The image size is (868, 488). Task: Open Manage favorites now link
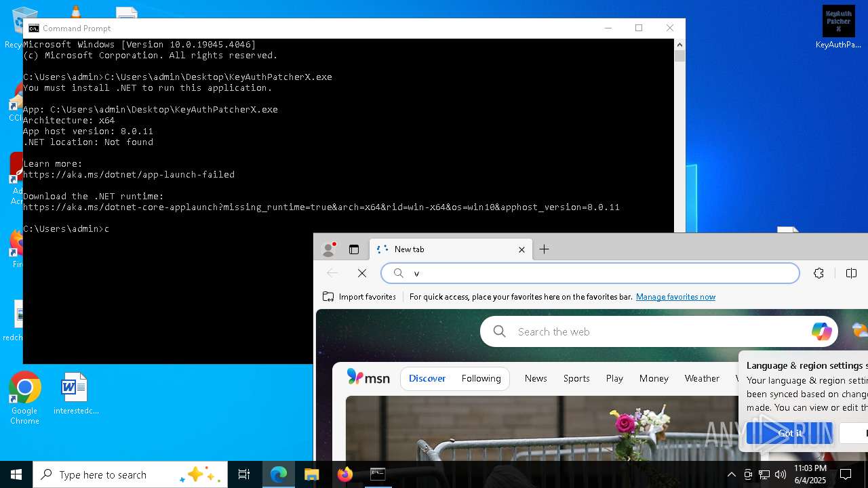675,297
